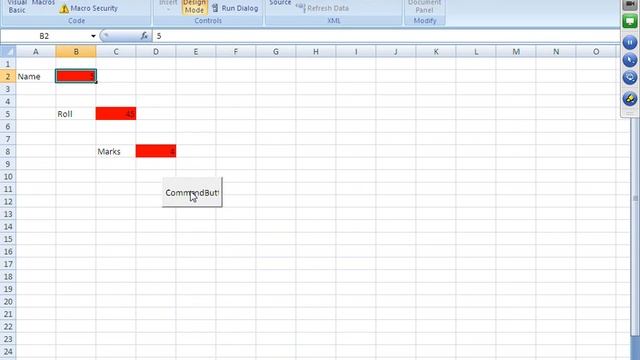Select row 8 header
640x360 pixels.
pos(8,151)
